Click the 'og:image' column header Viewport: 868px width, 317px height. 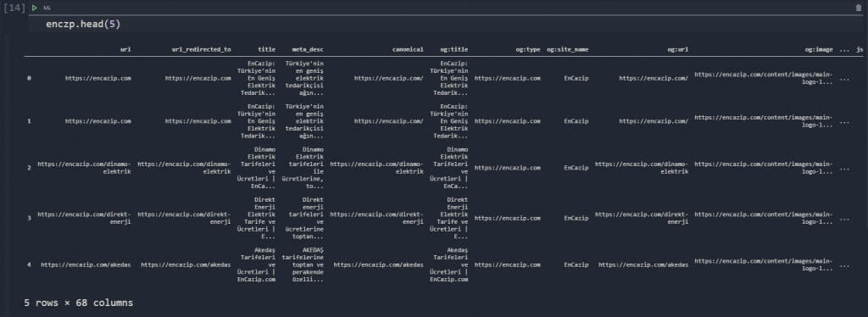point(819,49)
